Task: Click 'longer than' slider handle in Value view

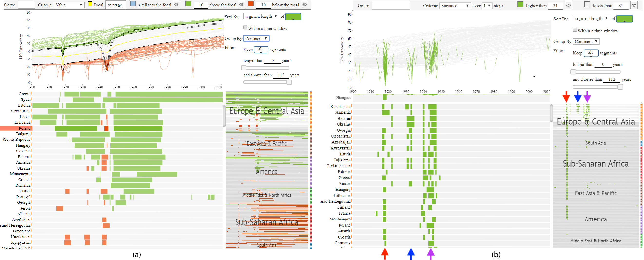Action: [244, 68]
